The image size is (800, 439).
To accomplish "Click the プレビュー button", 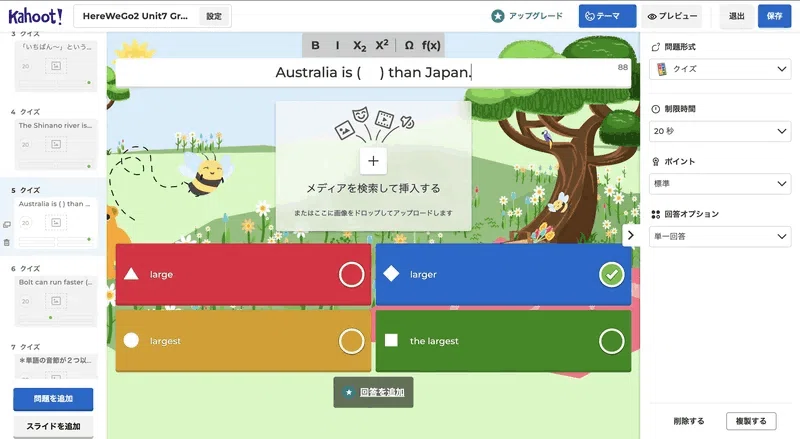I will tap(672, 16).
